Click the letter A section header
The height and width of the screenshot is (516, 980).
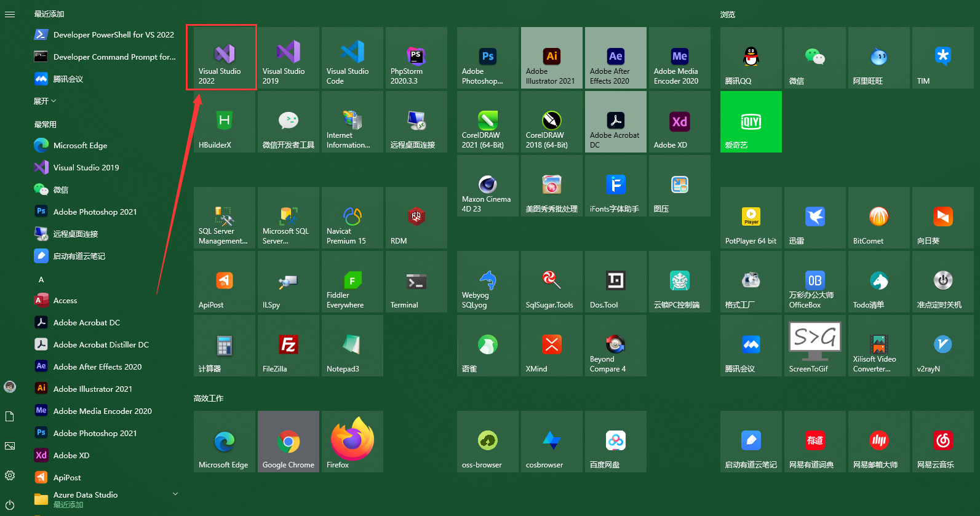click(41, 280)
